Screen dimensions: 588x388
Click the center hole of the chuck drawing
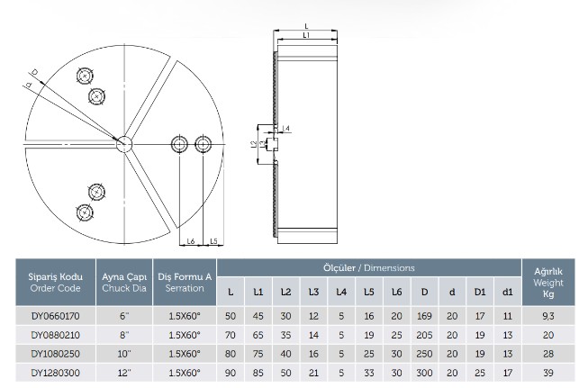[x=123, y=143]
